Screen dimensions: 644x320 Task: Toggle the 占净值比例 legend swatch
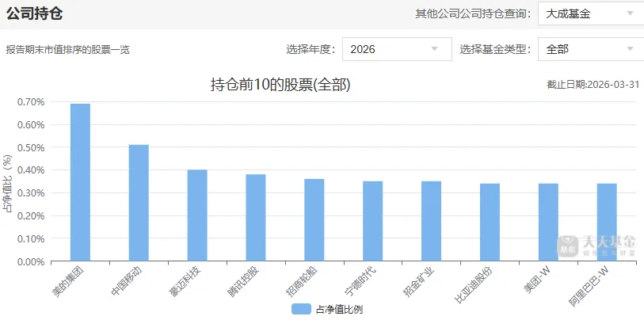coord(301,310)
